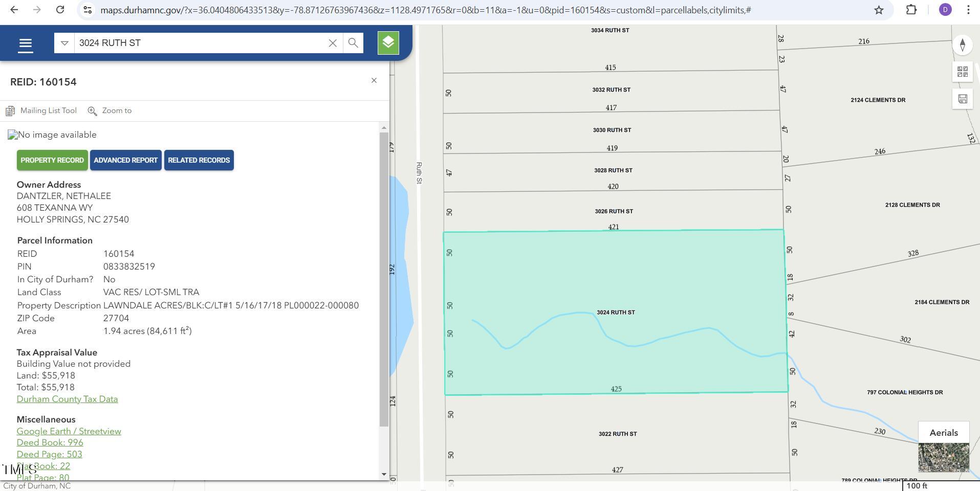
Task: Bookmark this page with the star
Action: (879, 10)
